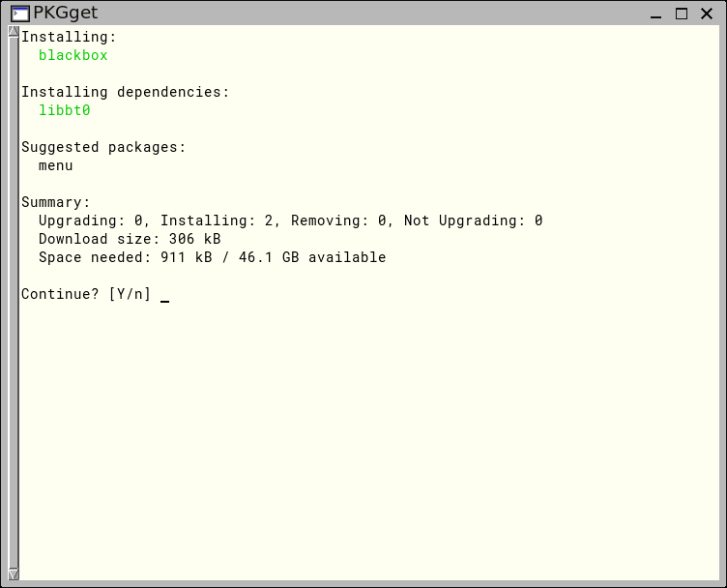The width and height of the screenshot is (727, 588).
Task: Maximize the PKGget window
Action: coord(682,14)
